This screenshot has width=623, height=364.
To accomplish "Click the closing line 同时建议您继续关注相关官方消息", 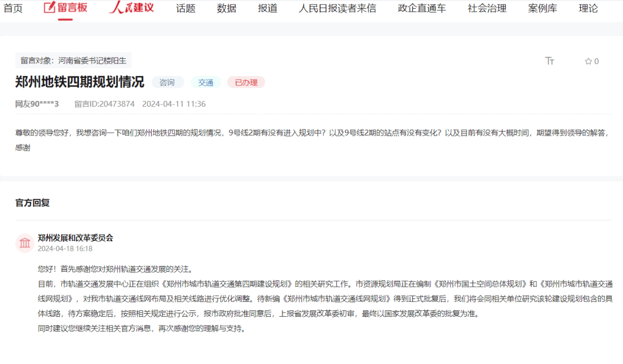I will [x=141, y=328].
